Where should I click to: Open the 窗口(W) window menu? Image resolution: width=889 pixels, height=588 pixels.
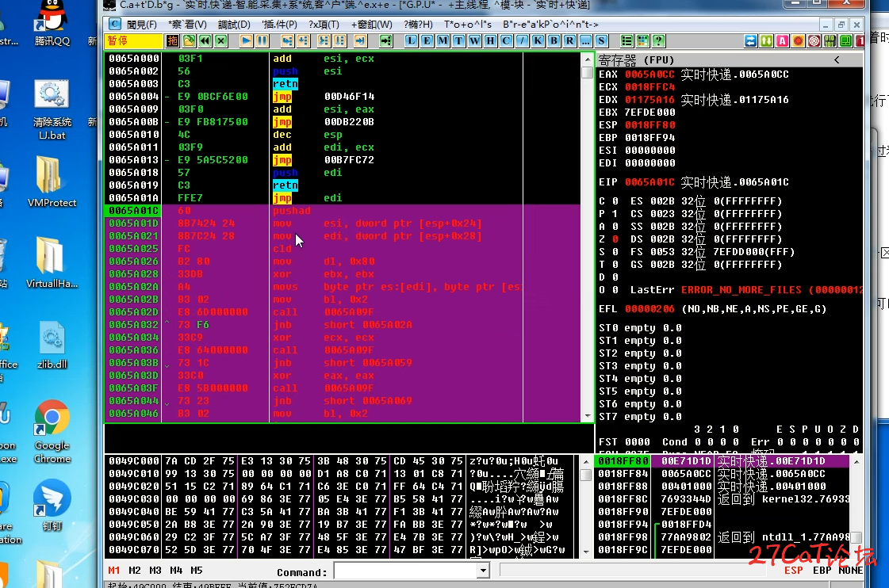pyautogui.click(x=371, y=25)
